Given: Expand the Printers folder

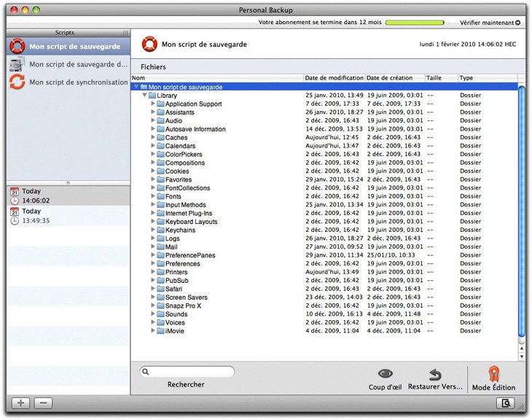Looking at the screenshot, I should click(153, 272).
